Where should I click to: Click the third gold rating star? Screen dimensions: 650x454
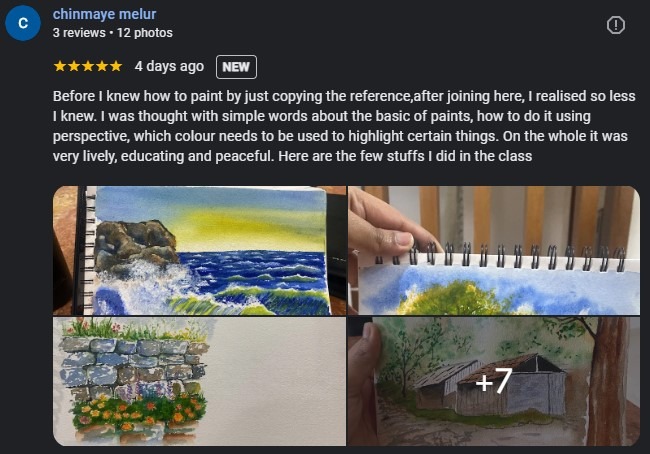88,67
